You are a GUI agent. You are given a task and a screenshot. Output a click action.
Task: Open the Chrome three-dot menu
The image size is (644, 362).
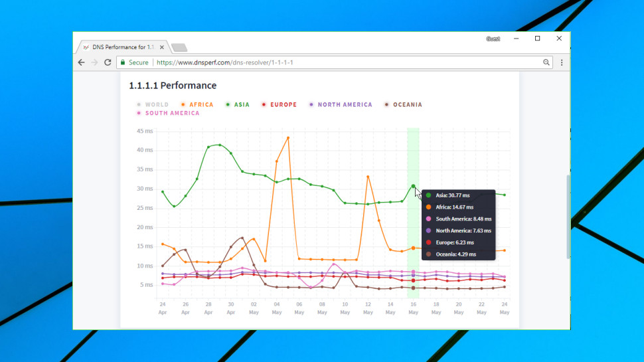pos(562,62)
